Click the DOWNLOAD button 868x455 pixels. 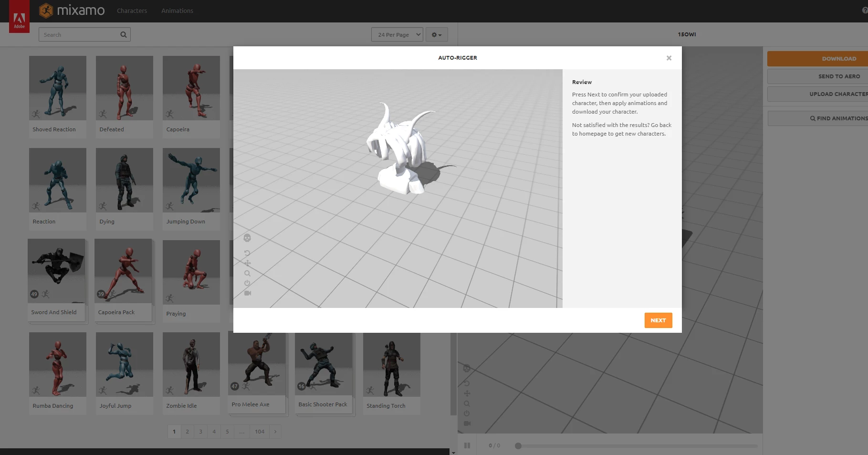(817, 59)
